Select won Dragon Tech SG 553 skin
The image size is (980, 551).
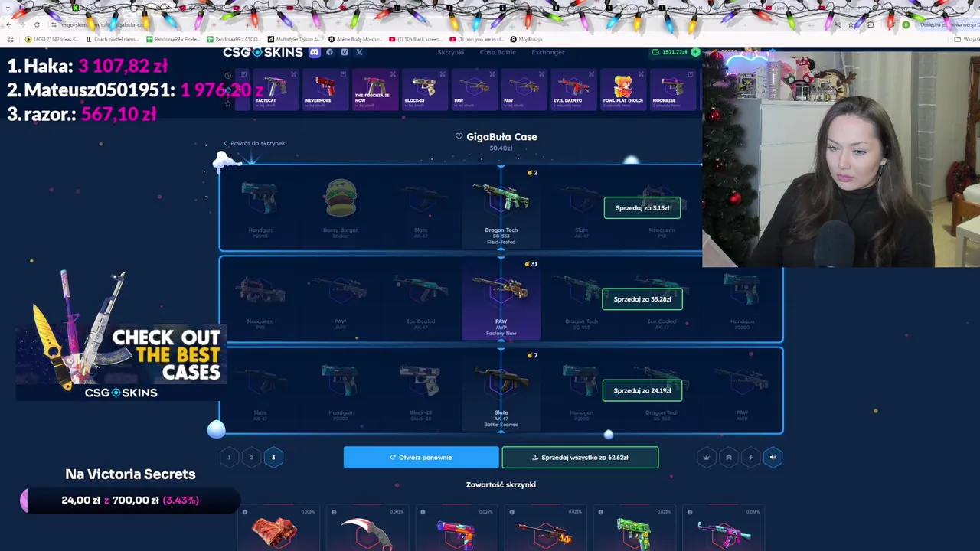pyautogui.click(x=501, y=207)
